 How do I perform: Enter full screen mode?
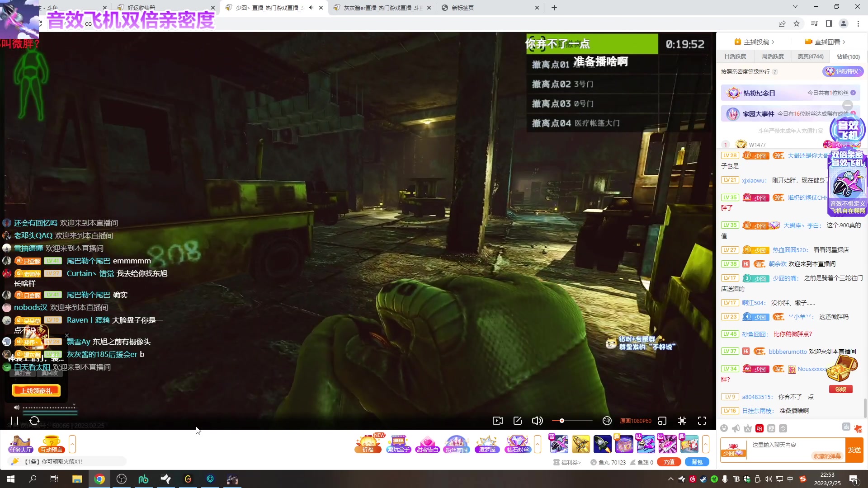[702, 421]
